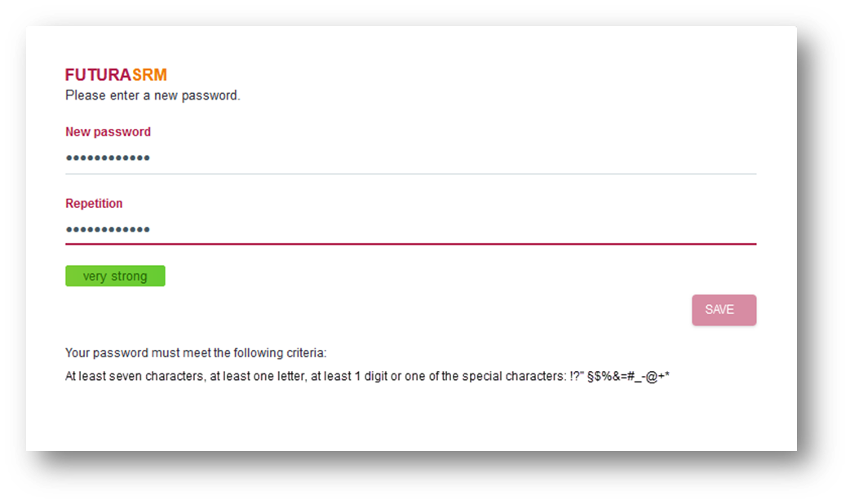The image size is (850, 504).
Task: Click the gray underline below New password
Action: click(411, 174)
